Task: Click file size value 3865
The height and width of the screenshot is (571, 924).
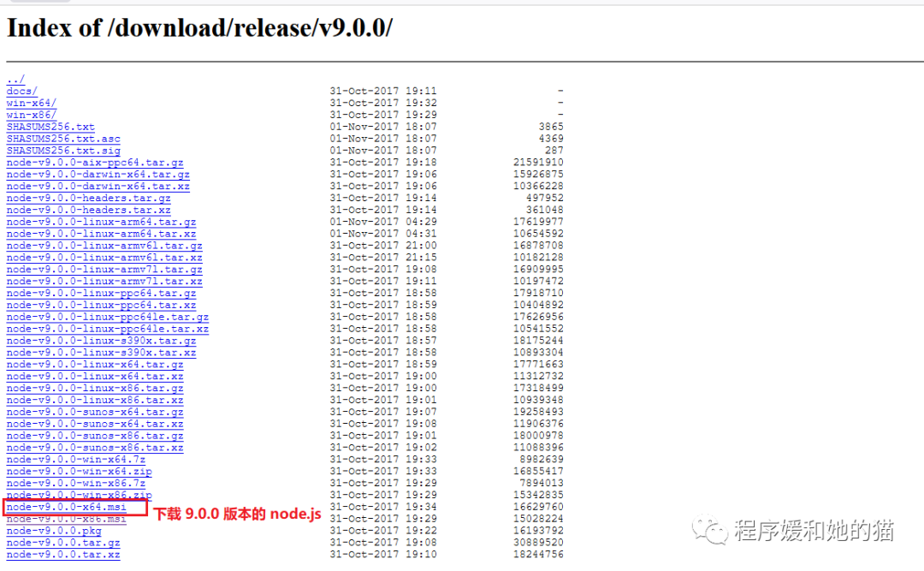Action: click(551, 127)
